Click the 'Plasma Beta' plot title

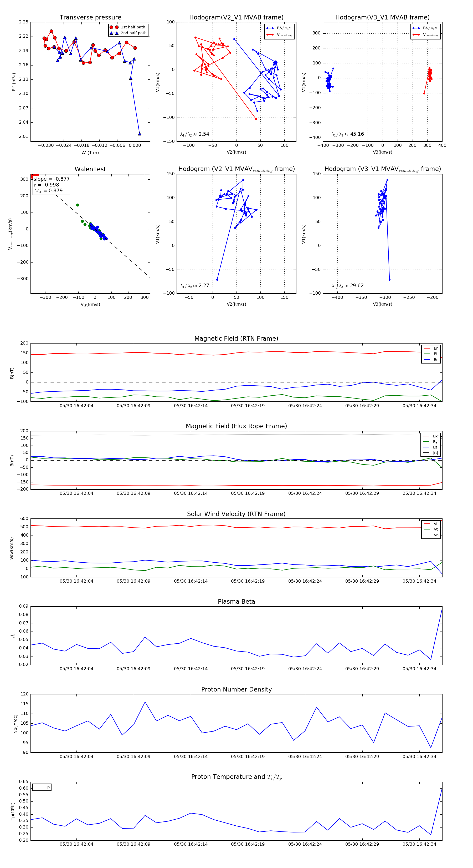(x=236, y=602)
